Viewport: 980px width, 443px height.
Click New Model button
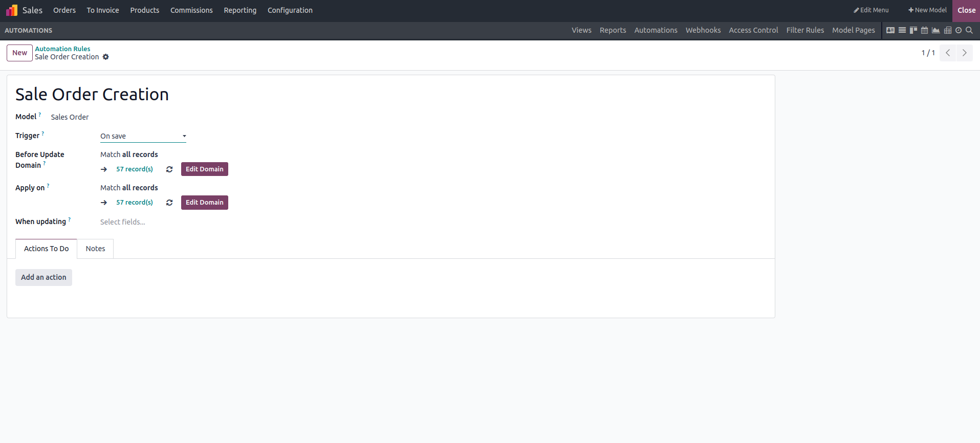[x=927, y=10]
